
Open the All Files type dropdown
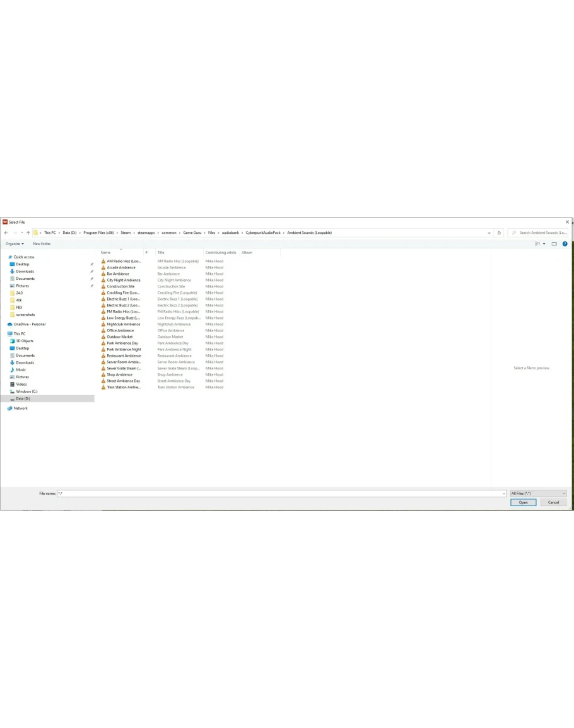point(538,494)
